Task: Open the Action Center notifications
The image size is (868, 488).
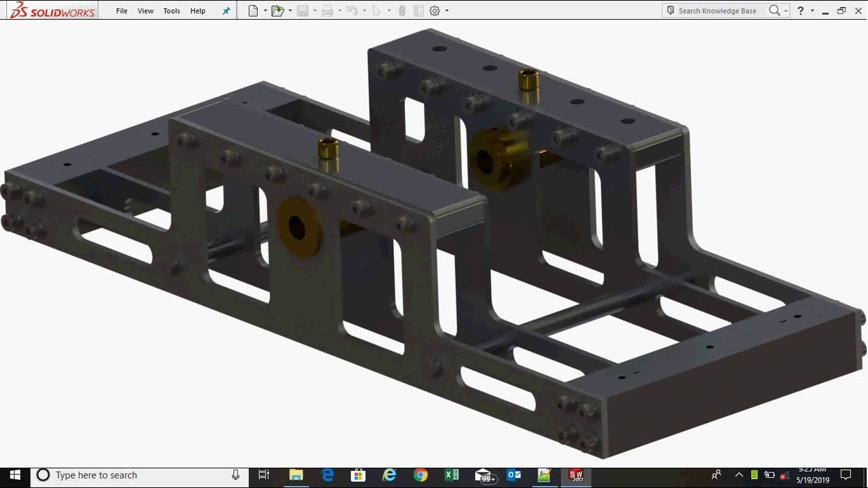Action: pyautogui.click(x=846, y=475)
